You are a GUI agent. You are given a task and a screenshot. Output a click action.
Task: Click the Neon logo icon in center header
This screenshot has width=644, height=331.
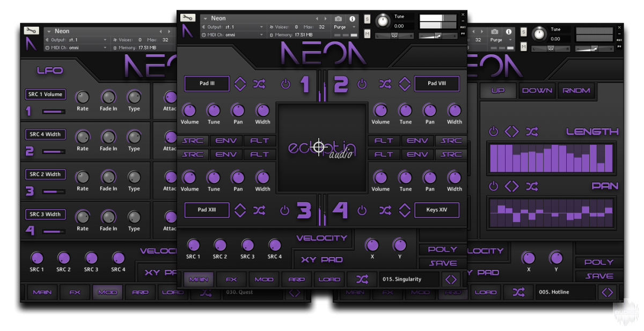(x=187, y=31)
